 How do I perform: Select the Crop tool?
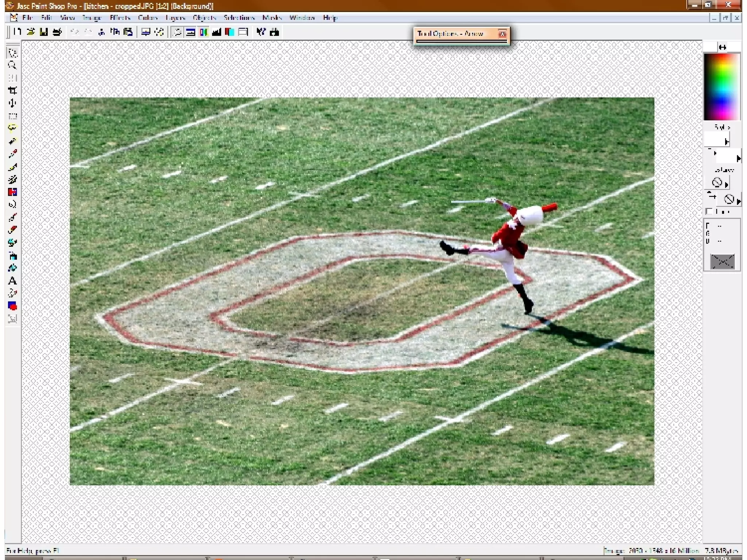[12, 90]
